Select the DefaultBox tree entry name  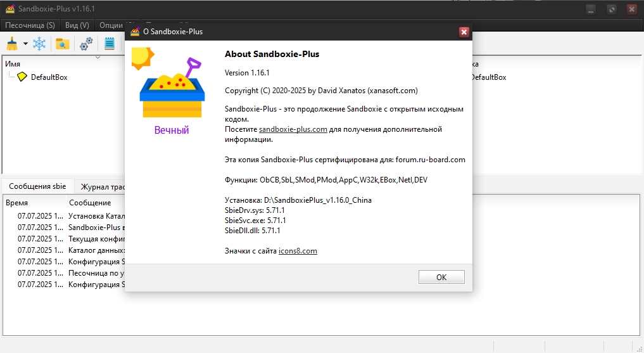49,77
